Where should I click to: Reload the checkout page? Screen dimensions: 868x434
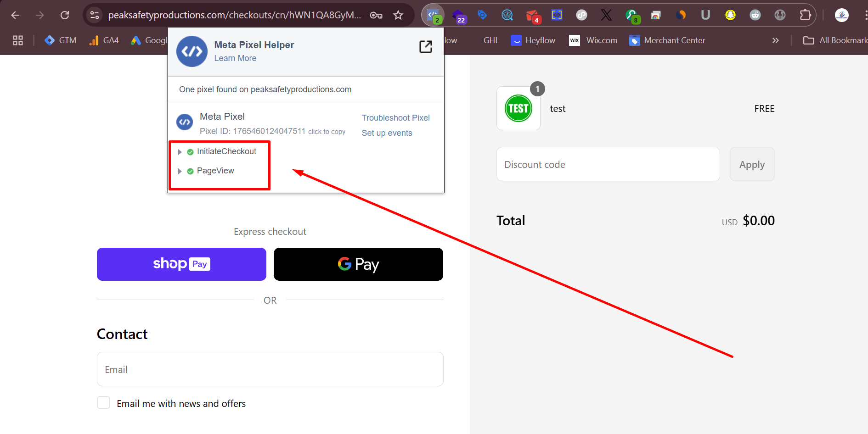(x=65, y=15)
